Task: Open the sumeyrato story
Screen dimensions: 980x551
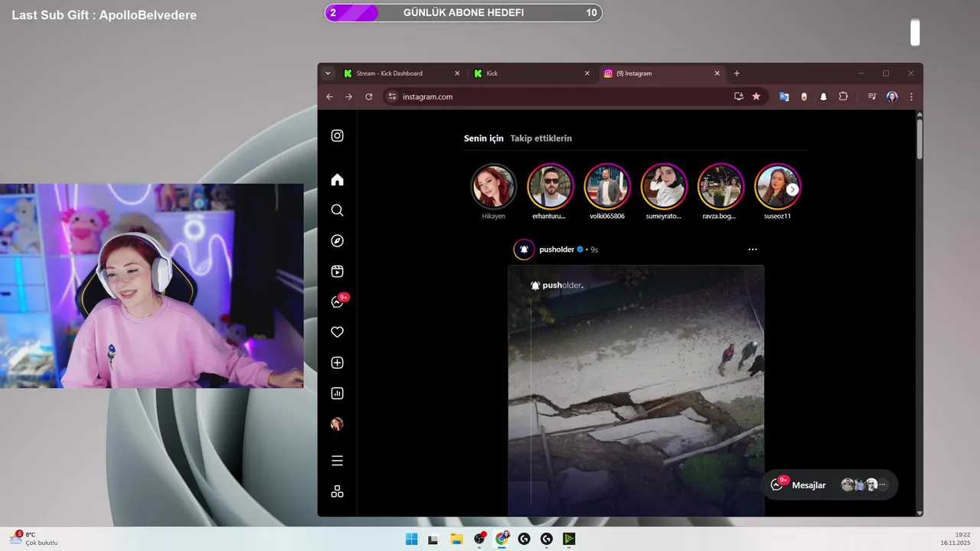Action: [664, 186]
